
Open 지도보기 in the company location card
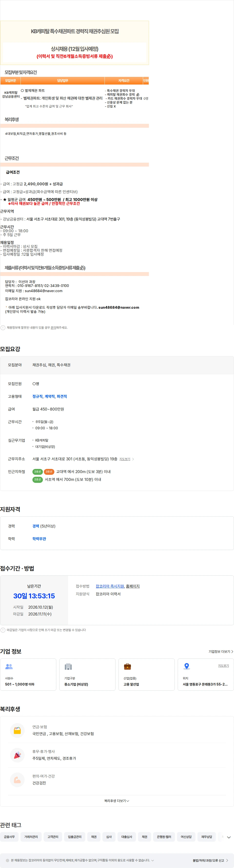point(223,666)
